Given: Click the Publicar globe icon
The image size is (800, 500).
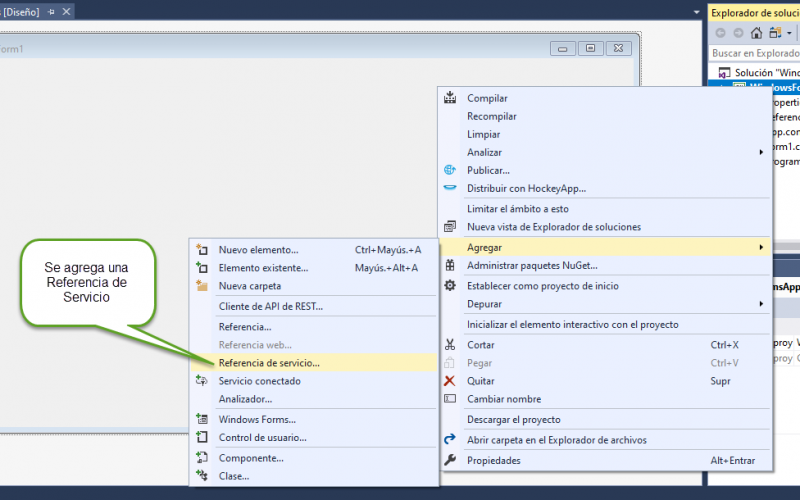Looking at the screenshot, I should (450, 170).
